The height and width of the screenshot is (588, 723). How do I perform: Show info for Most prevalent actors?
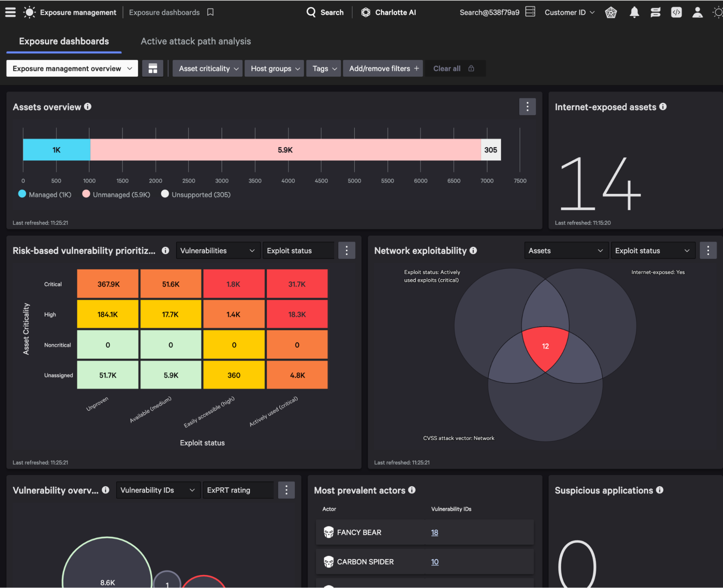pyautogui.click(x=412, y=490)
